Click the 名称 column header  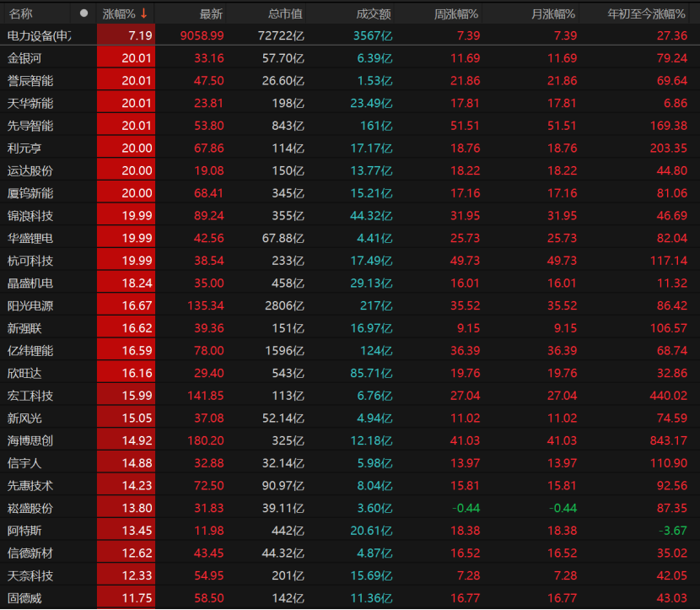click(x=20, y=13)
